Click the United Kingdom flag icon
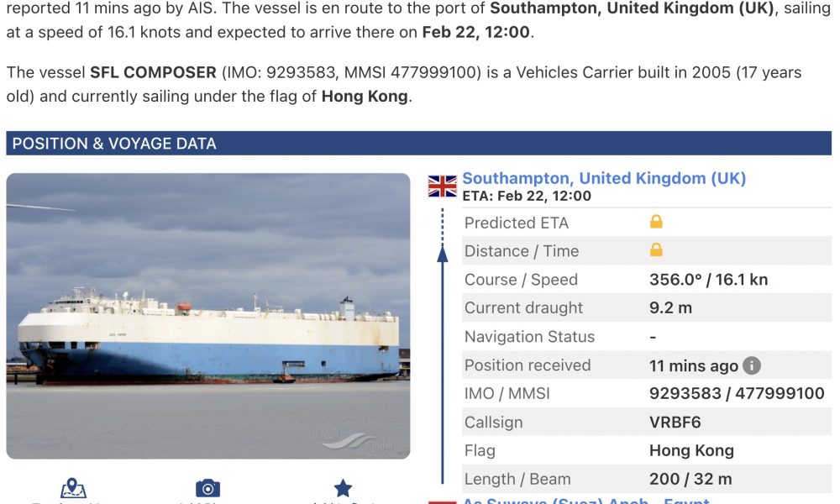Viewport: 840px width, 504px height. tap(443, 186)
